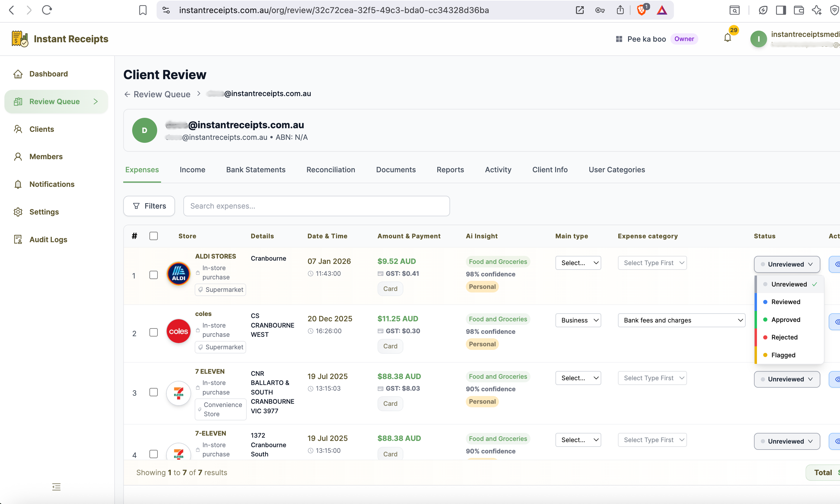Click the Card payment badge on coles row
The height and width of the screenshot is (504, 840).
(x=390, y=346)
